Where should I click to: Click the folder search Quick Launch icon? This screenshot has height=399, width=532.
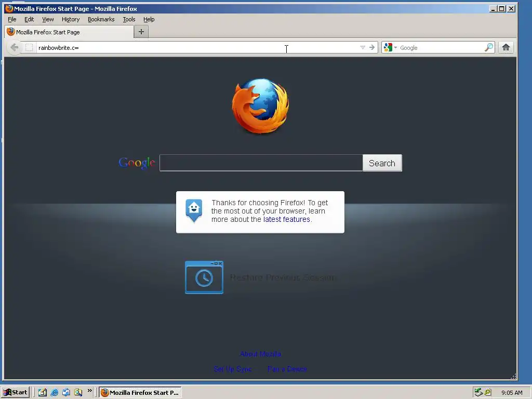pos(78,392)
